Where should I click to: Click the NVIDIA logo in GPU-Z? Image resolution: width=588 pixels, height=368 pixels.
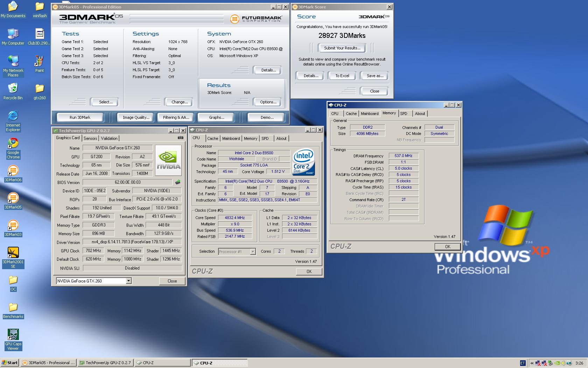click(x=168, y=160)
